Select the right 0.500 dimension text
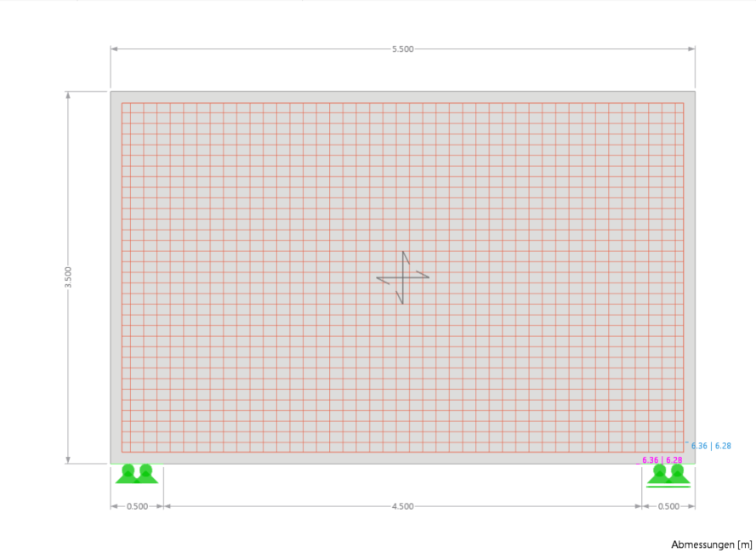This screenshot has width=756, height=553. point(667,506)
